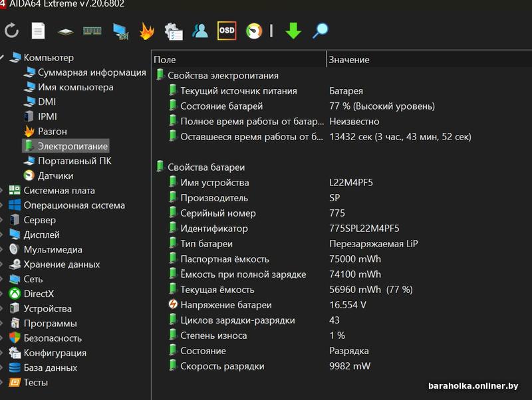Image resolution: width=532 pixels, height=400 pixels.
Task: Open Датчики in the sidebar
Action: (49, 175)
